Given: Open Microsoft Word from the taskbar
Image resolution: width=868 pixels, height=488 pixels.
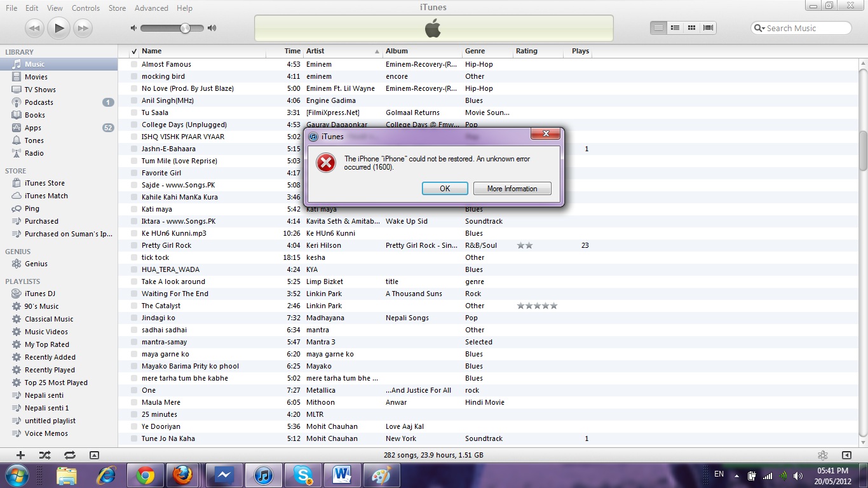Looking at the screenshot, I should (342, 475).
